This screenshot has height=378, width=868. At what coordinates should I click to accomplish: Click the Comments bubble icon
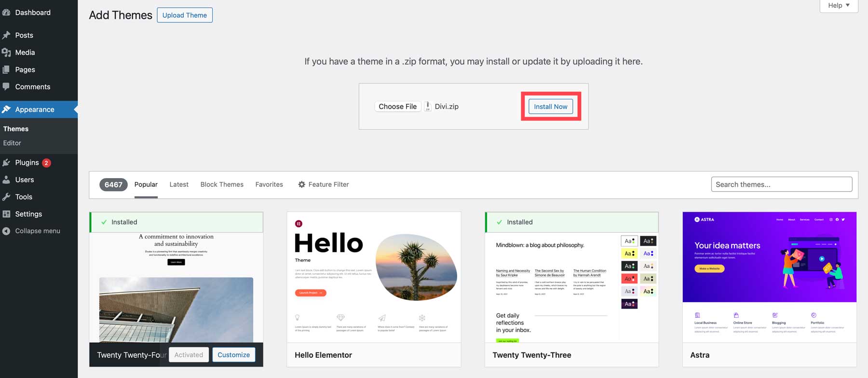6,86
